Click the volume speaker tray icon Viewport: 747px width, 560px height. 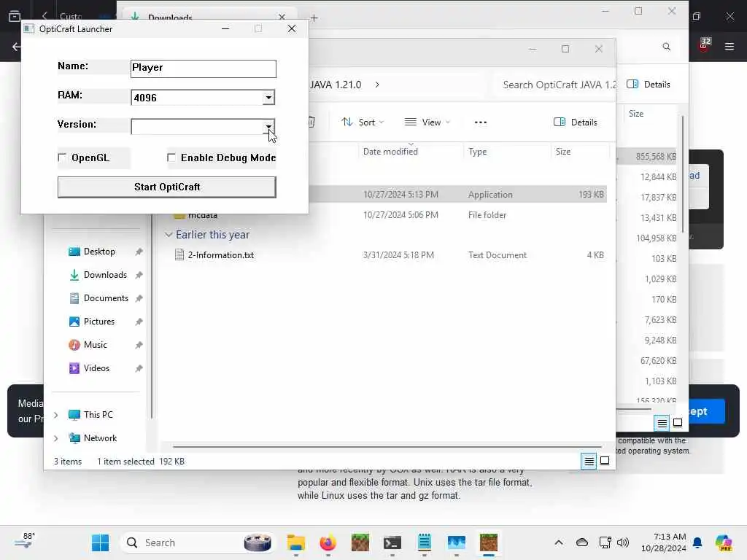pyautogui.click(x=623, y=542)
